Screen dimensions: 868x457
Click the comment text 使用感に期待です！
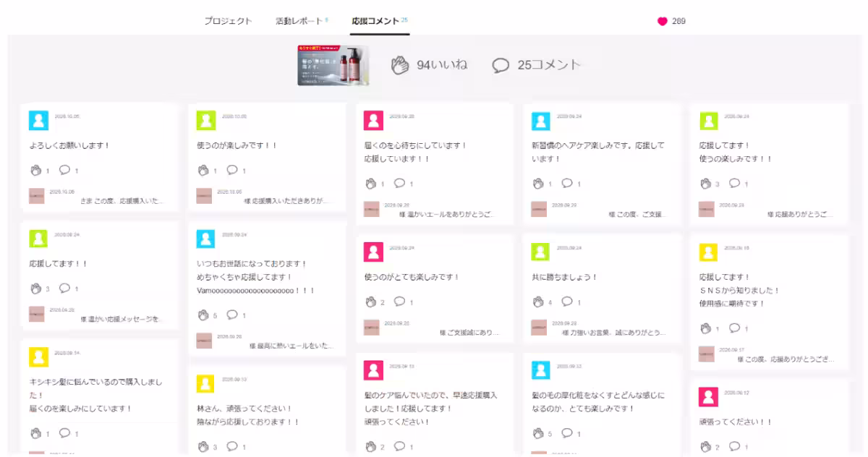pos(731,303)
